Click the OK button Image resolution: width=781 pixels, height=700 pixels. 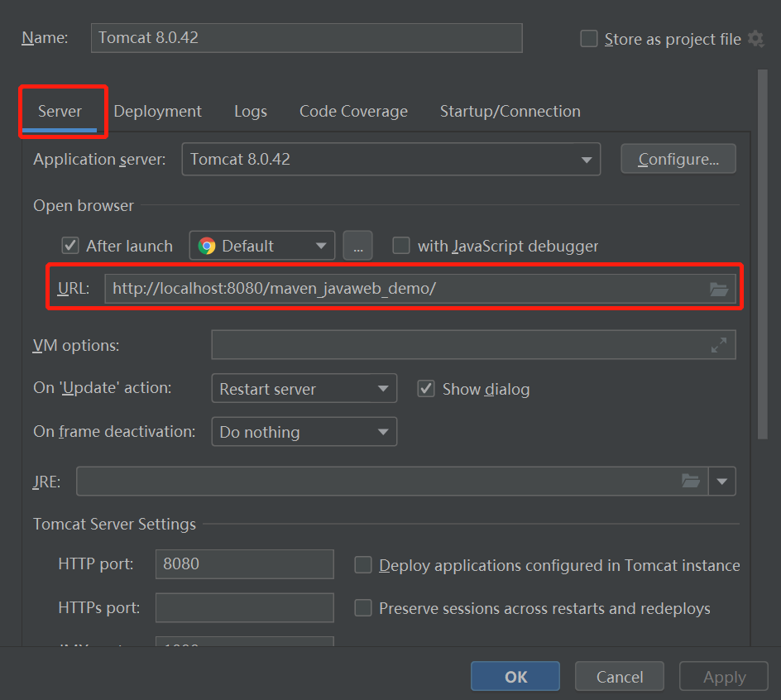pos(515,677)
